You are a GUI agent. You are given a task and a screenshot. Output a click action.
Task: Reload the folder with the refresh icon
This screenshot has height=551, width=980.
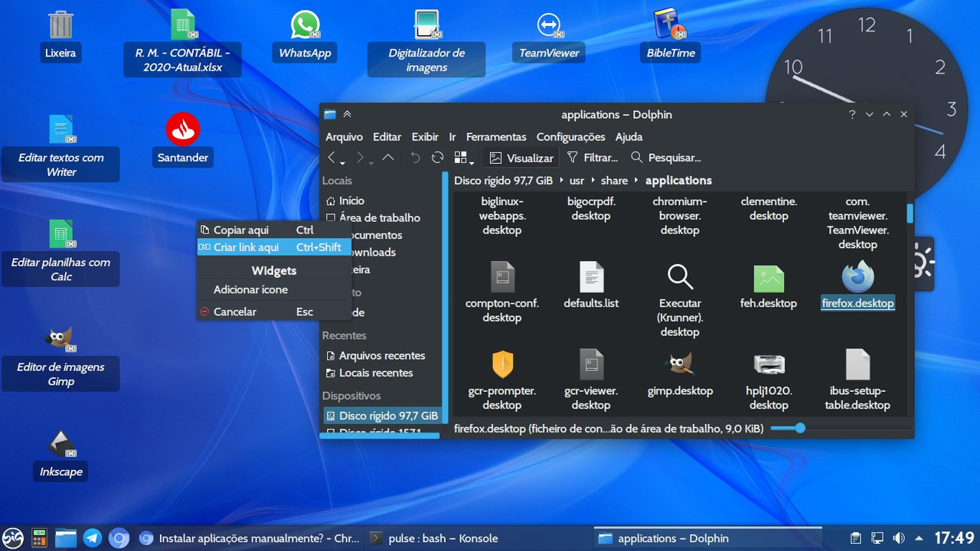(437, 158)
